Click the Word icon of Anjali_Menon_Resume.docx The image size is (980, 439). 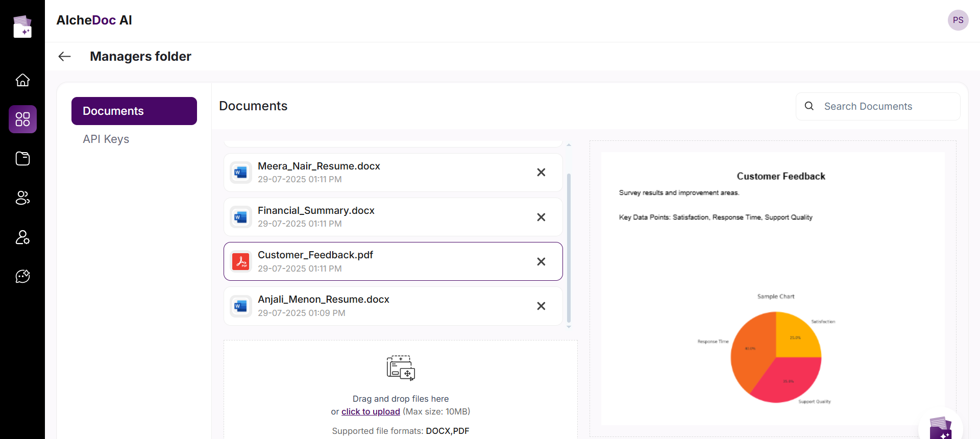(x=240, y=306)
